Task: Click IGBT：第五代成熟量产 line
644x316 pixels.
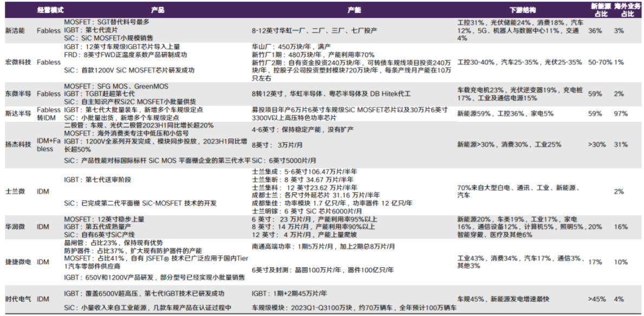Action: point(95,227)
